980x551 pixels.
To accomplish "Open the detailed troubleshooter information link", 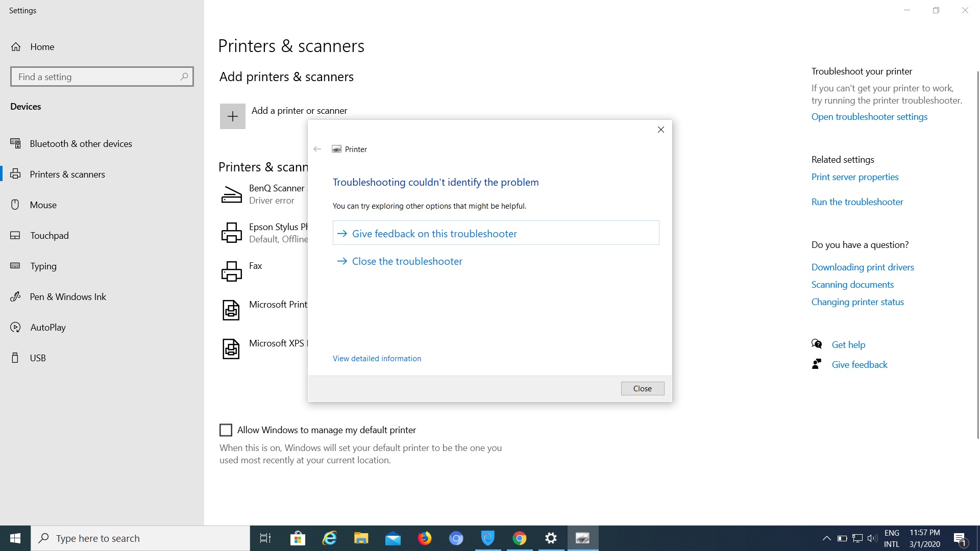I will [x=377, y=358].
